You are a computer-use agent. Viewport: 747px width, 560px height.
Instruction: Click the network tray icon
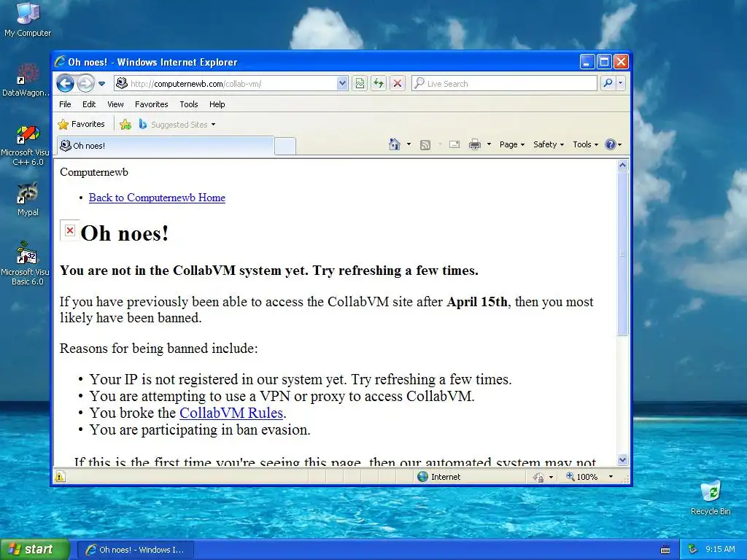693,550
